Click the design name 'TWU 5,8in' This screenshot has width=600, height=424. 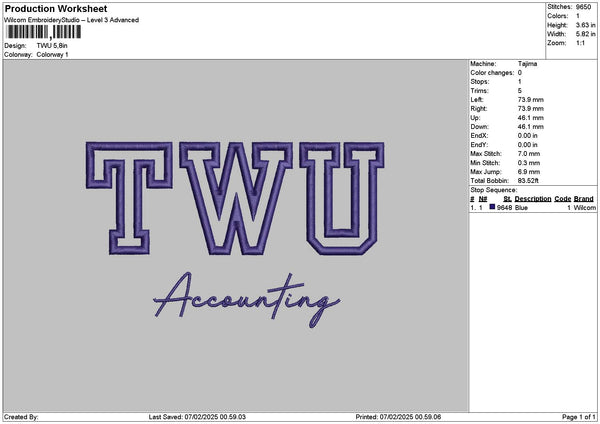coord(52,46)
